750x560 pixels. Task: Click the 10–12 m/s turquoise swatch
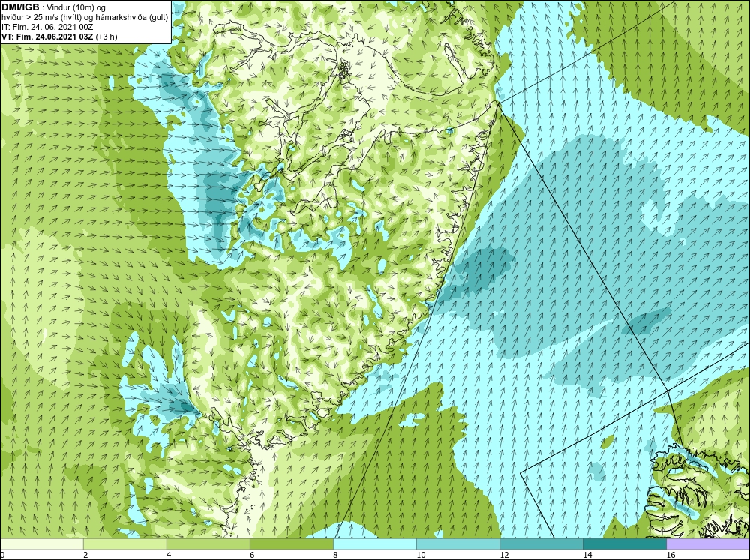tap(458, 544)
